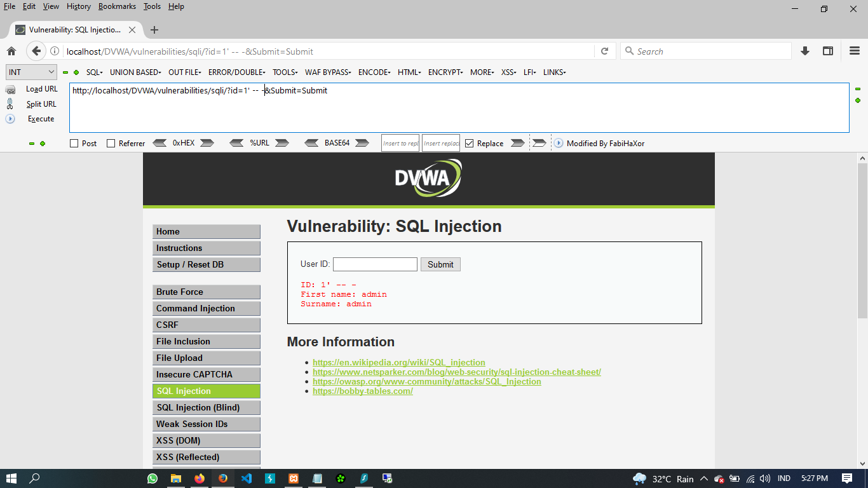
Task: Expand the OUT FILE dropdown
Action: click(x=184, y=72)
